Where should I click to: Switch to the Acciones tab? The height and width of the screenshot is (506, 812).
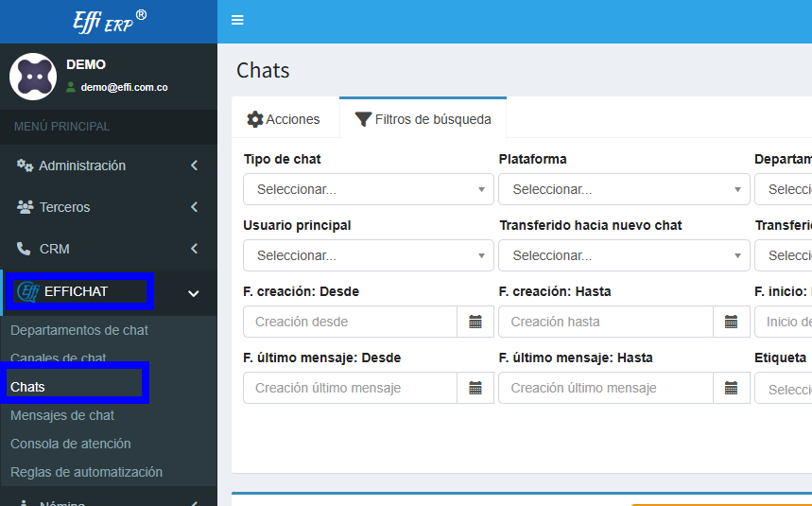285,119
